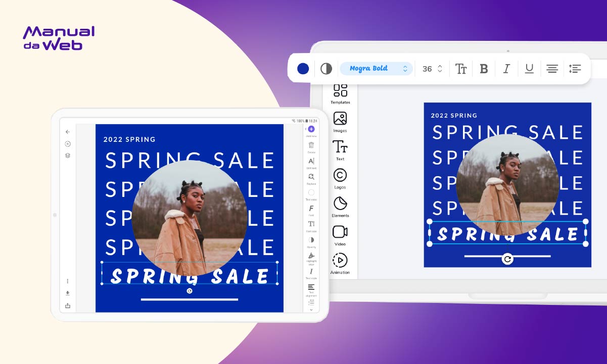Select the Text tool in laptop sidebar

(340, 150)
